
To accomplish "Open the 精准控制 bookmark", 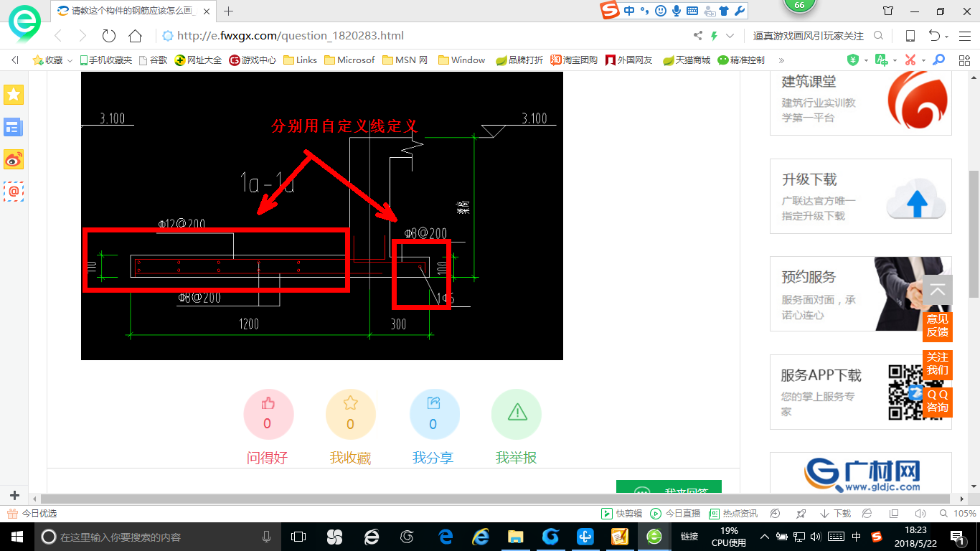I will point(741,60).
